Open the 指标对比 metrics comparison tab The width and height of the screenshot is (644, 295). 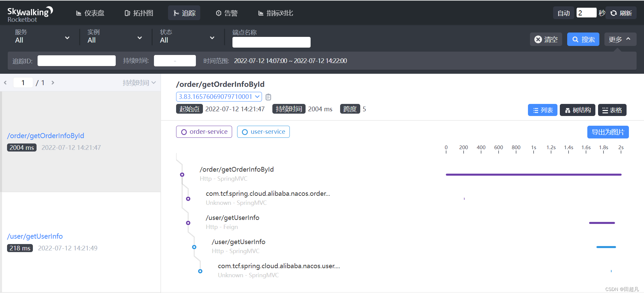click(x=275, y=13)
